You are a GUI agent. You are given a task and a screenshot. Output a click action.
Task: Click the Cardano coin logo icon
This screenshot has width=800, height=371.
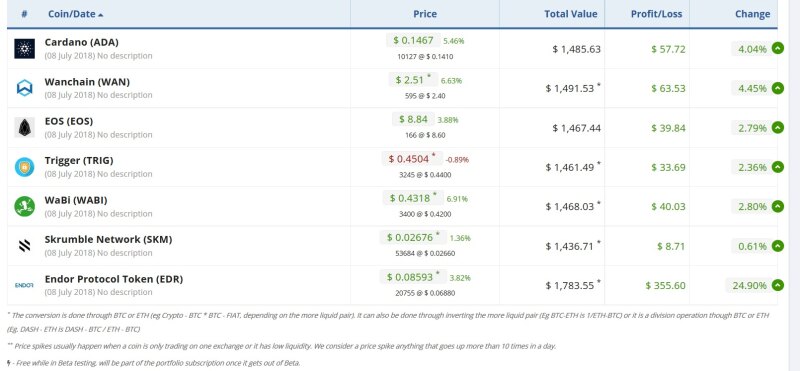(x=24, y=48)
